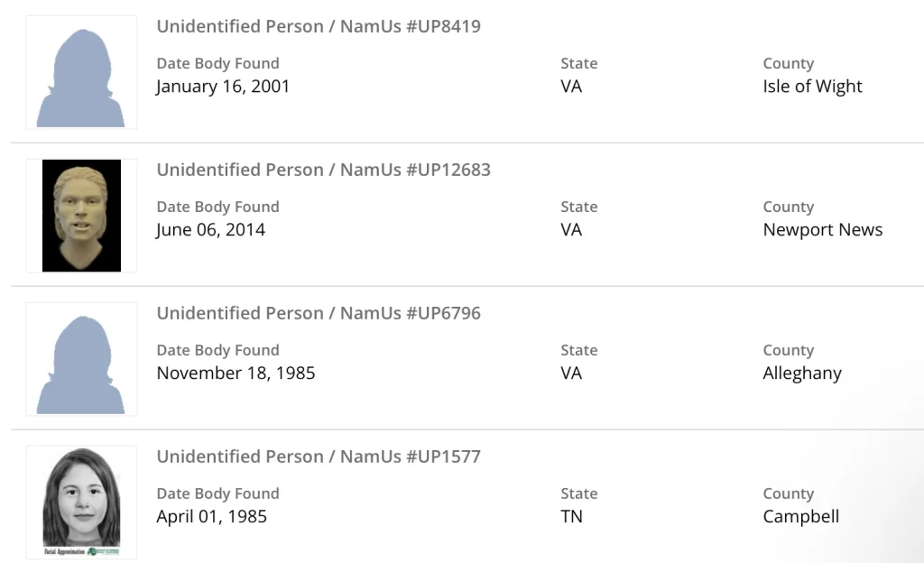The height and width of the screenshot is (563, 924).
Task: Click the Alleghany county value
Action: click(801, 374)
